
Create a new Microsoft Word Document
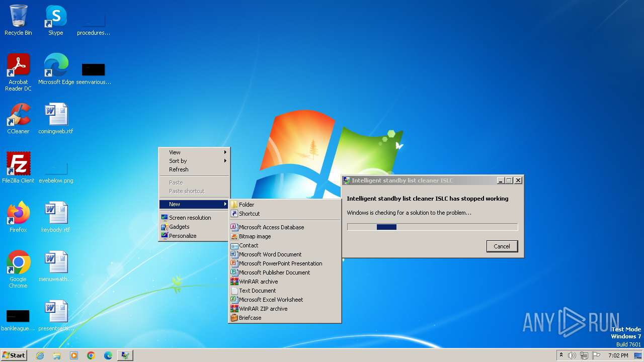pyautogui.click(x=285, y=254)
